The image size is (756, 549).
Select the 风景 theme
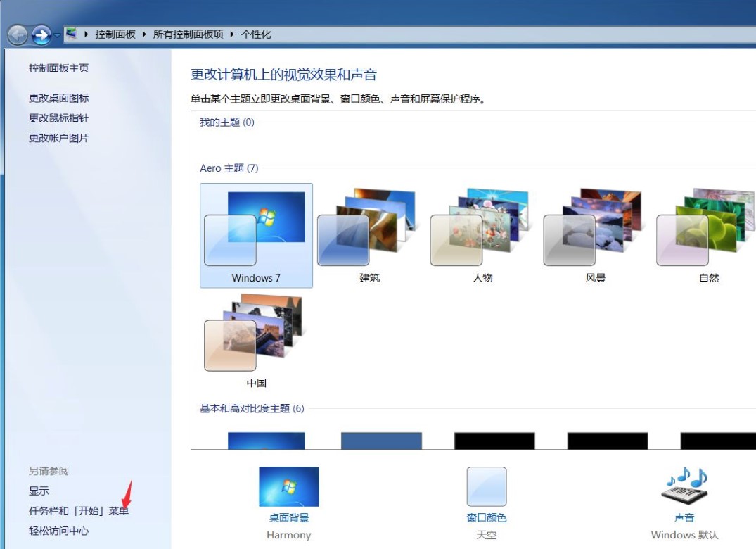click(x=596, y=235)
